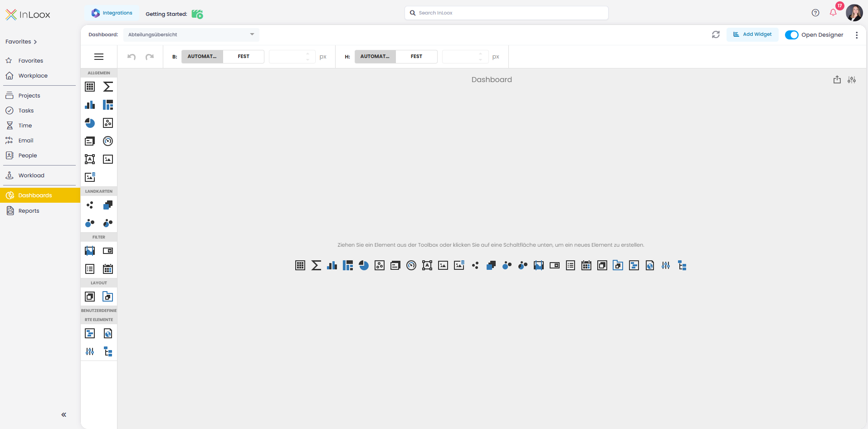Add a Text Box from the left toolbox

[x=90, y=159]
